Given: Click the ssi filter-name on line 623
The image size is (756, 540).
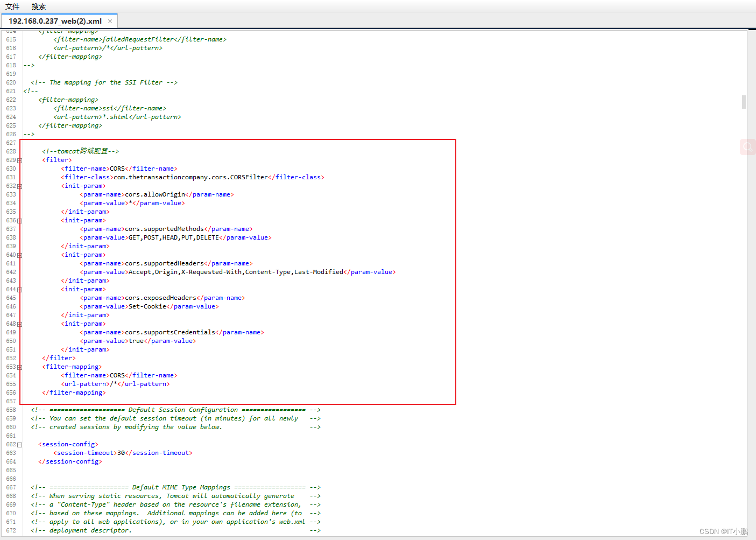Looking at the screenshot, I should click(x=108, y=108).
